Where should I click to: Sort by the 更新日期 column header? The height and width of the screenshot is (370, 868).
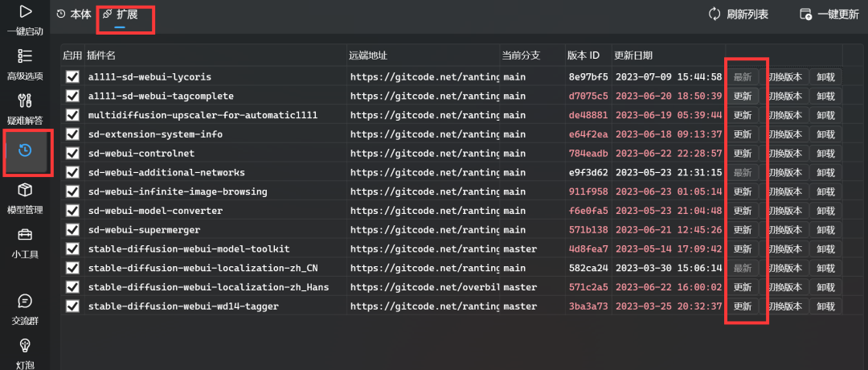633,55
